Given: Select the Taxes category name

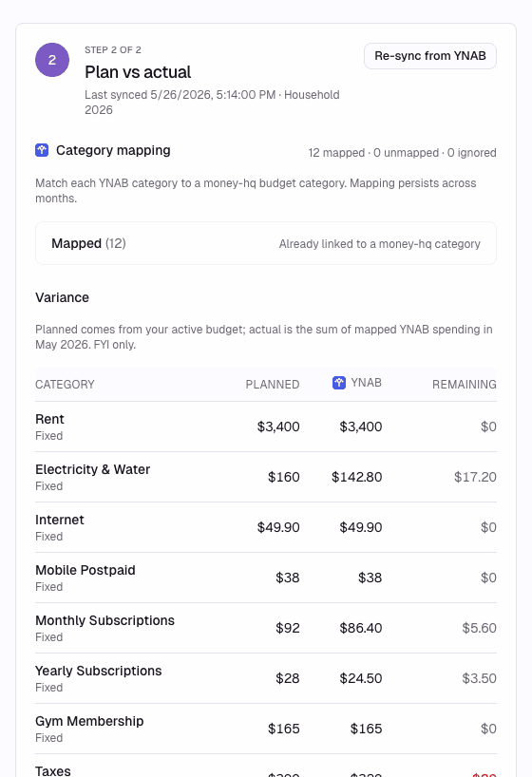Looking at the screenshot, I should click(53, 771).
